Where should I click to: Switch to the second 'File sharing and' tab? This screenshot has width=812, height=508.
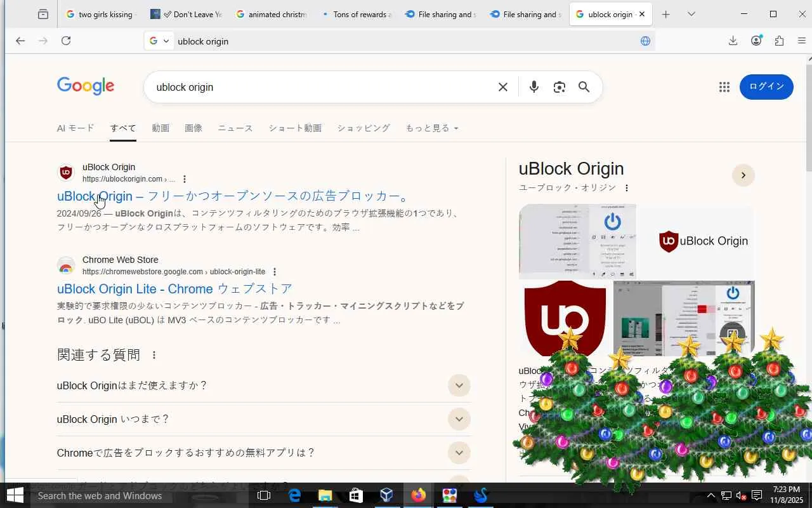(526, 14)
